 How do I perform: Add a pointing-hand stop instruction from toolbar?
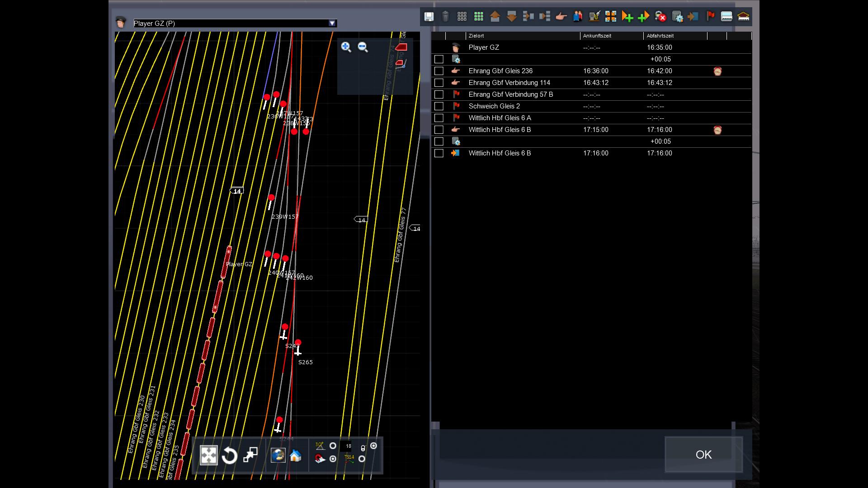coord(561,17)
